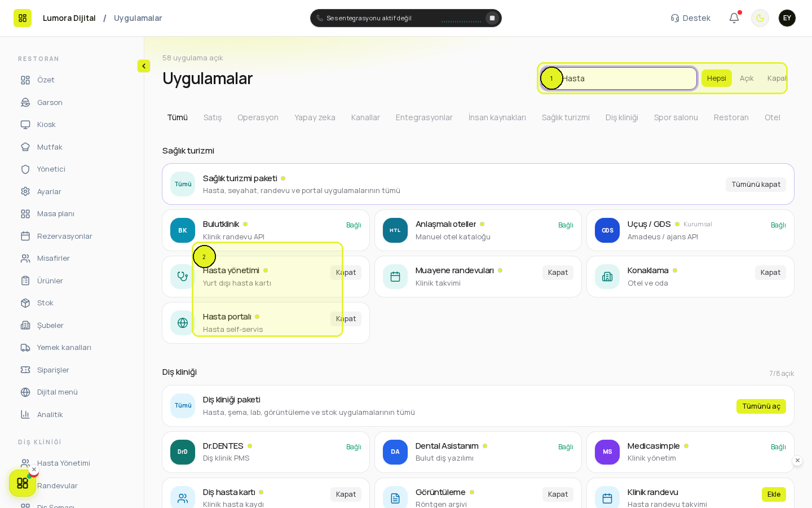The width and height of the screenshot is (812, 508).
Task: Click the Analitik chart icon
Action: click(25, 414)
